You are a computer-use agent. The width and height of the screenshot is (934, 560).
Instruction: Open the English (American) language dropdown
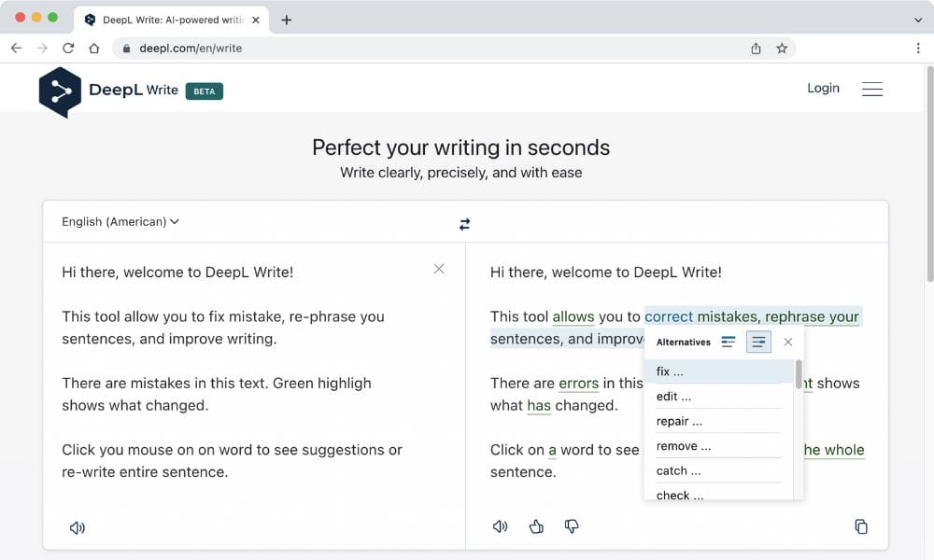(120, 222)
